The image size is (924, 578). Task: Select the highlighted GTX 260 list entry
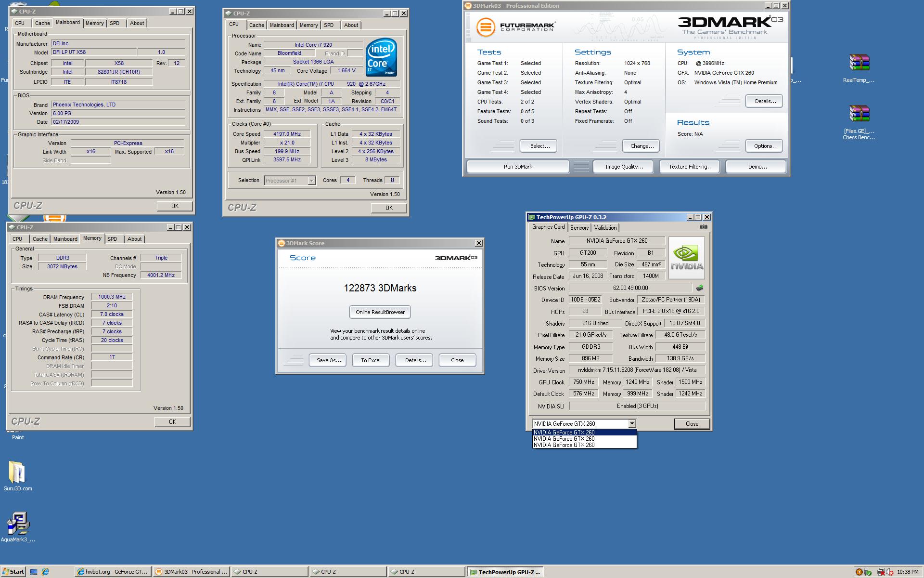pyautogui.click(x=584, y=433)
